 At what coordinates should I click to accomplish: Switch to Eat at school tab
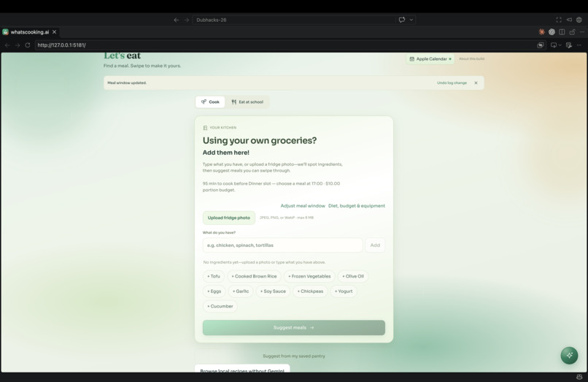tap(247, 102)
